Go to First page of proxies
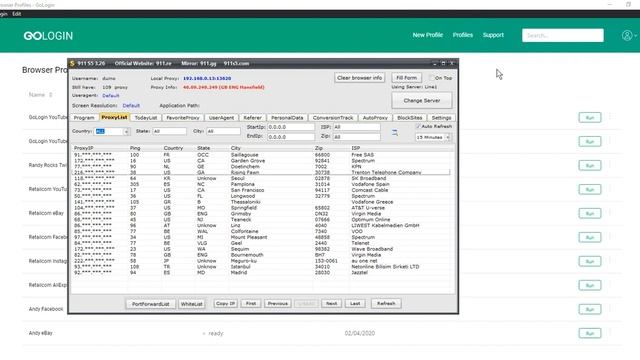The width and height of the screenshot is (640, 360). [251, 304]
